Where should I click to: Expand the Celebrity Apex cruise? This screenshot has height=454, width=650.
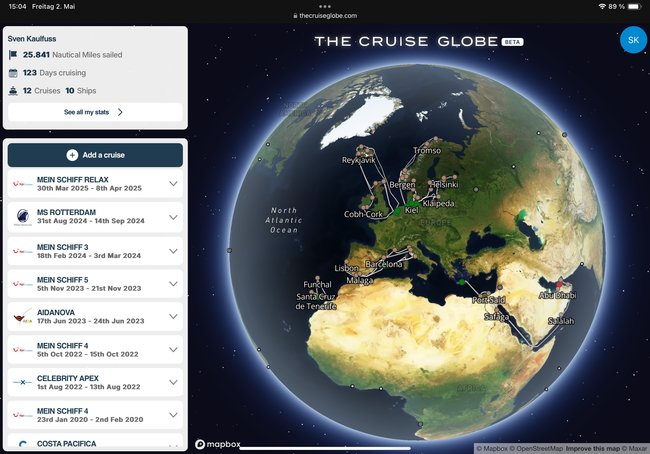tap(173, 382)
